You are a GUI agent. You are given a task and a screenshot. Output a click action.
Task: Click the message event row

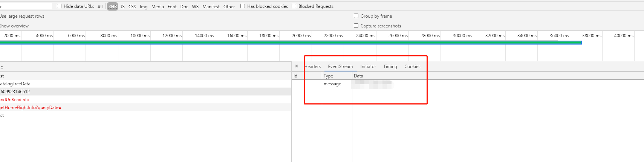coord(332,84)
